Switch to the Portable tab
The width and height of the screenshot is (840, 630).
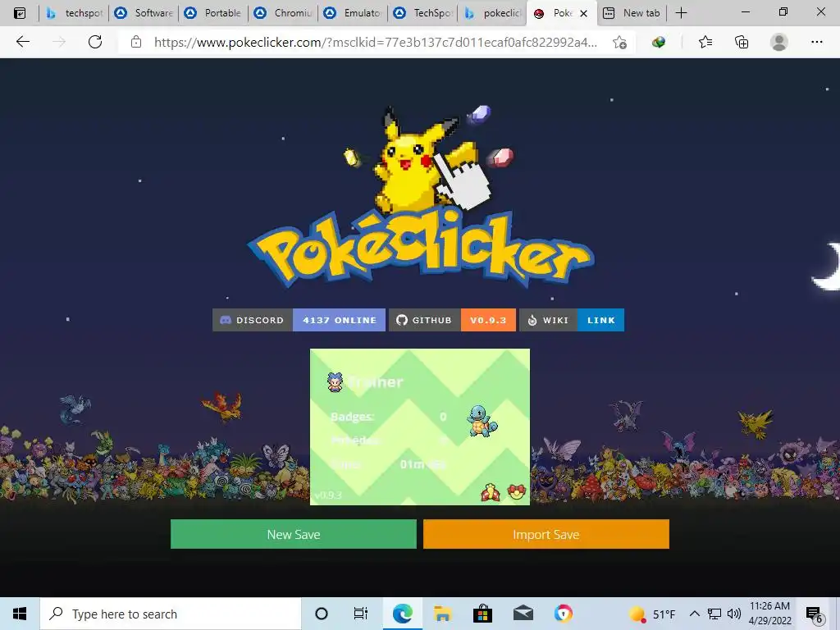coord(212,13)
